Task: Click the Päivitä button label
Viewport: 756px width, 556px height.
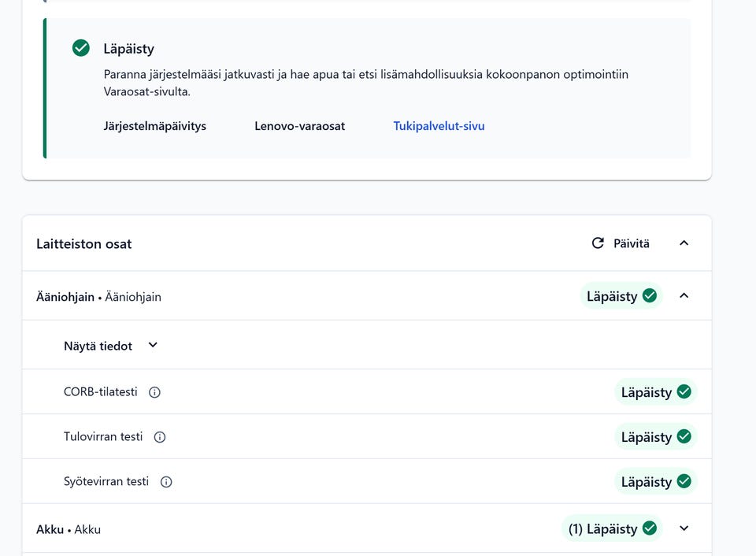Action: 632,244
